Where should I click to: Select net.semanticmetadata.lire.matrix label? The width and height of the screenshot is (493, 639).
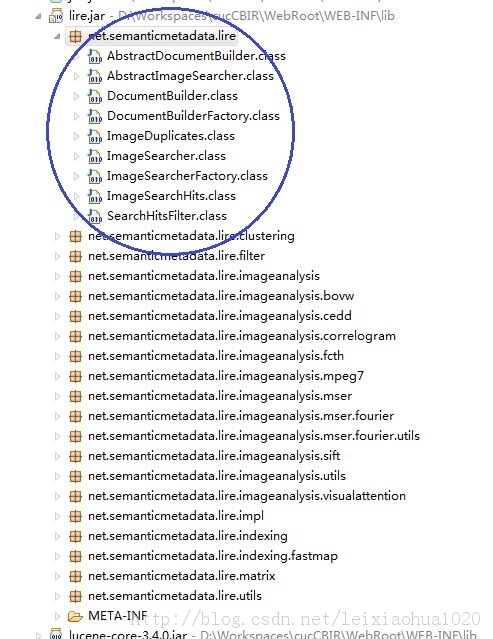coord(182,575)
